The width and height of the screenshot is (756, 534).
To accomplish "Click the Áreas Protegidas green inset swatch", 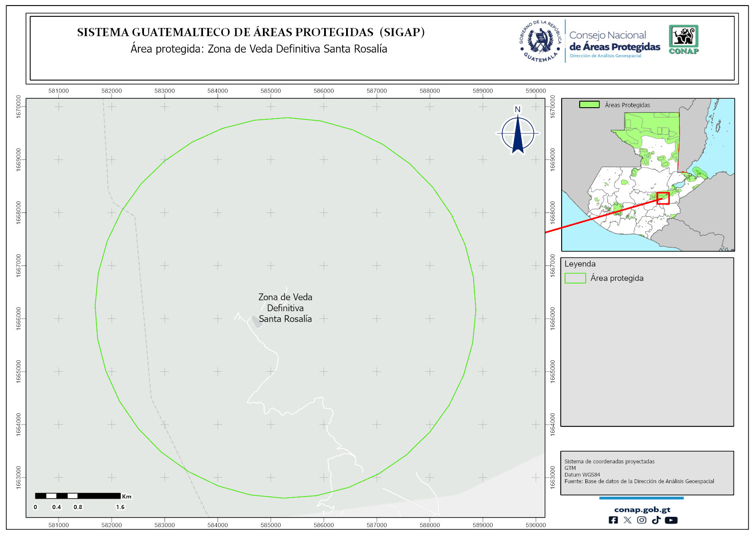I will (x=589, y=105).
